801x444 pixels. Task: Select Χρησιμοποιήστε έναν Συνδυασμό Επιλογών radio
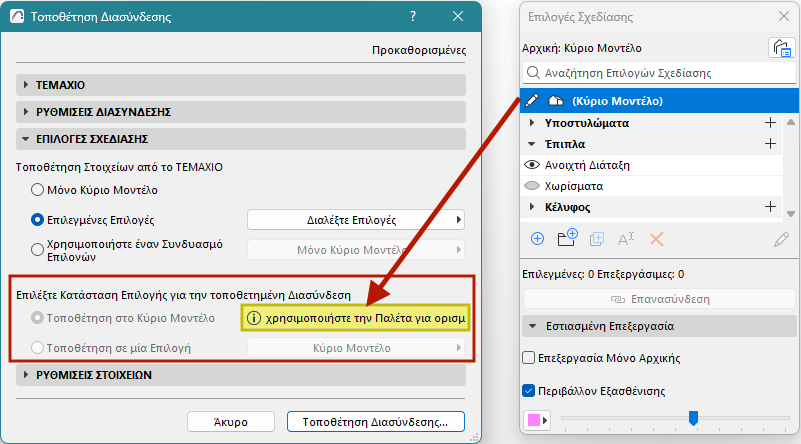[x=37, y=250]
